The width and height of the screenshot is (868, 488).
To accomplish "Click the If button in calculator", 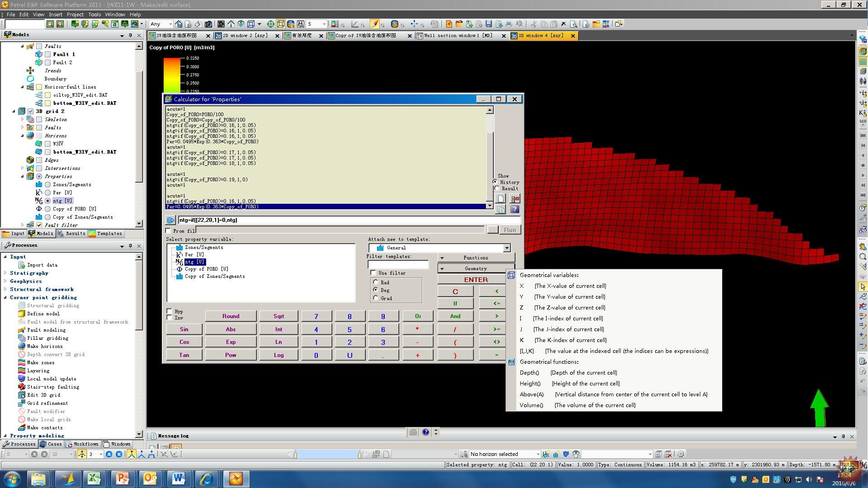I will point(455,304).
